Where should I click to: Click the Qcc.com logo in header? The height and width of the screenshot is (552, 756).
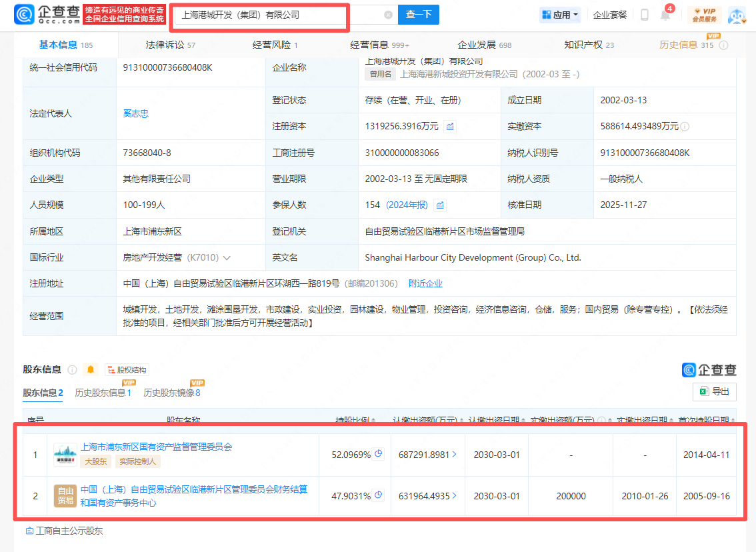coord(47,14)
